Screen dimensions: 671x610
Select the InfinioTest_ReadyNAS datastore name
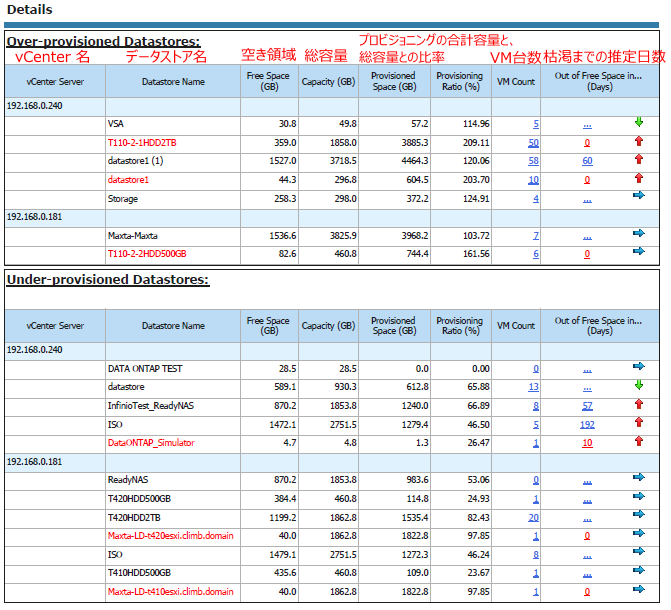pos(151,406)
